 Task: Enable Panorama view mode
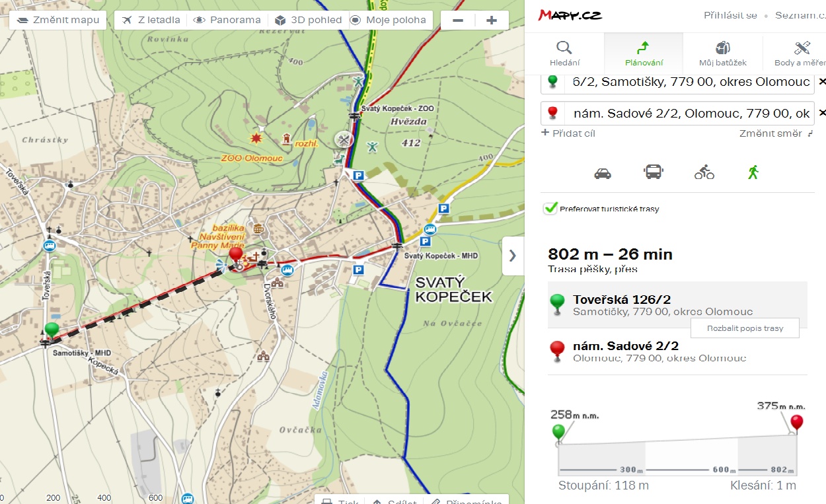[227, 20]
